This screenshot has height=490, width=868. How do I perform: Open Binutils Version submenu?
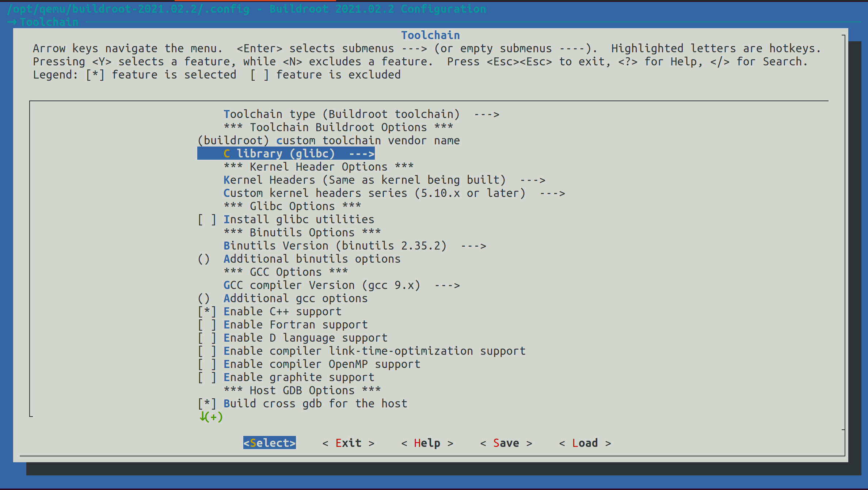355,246
